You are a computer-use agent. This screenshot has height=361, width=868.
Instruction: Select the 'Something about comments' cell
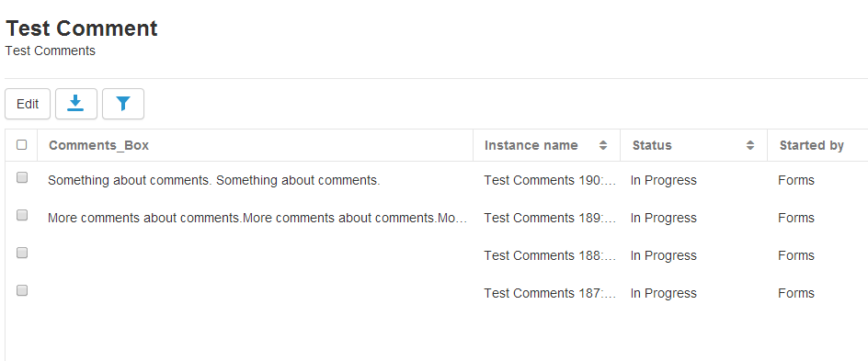pyautogui.click(x=214, y=180)
